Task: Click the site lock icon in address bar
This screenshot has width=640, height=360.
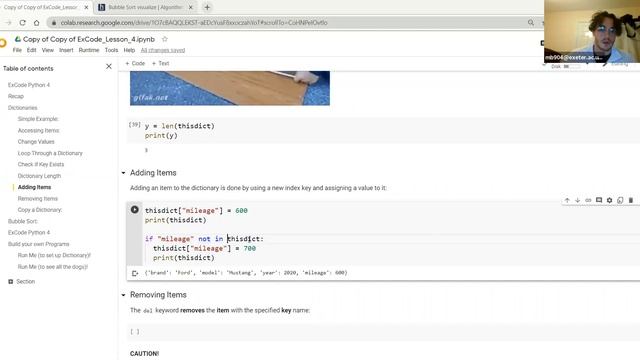Action: pos(53,23)
